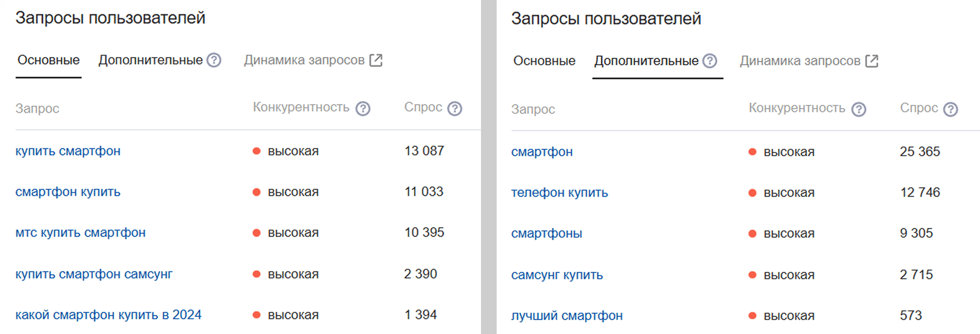Screen dimensions: 980x334
Task: Open 'какой смартфон купить в 2024' link
Action: [108, 315]
